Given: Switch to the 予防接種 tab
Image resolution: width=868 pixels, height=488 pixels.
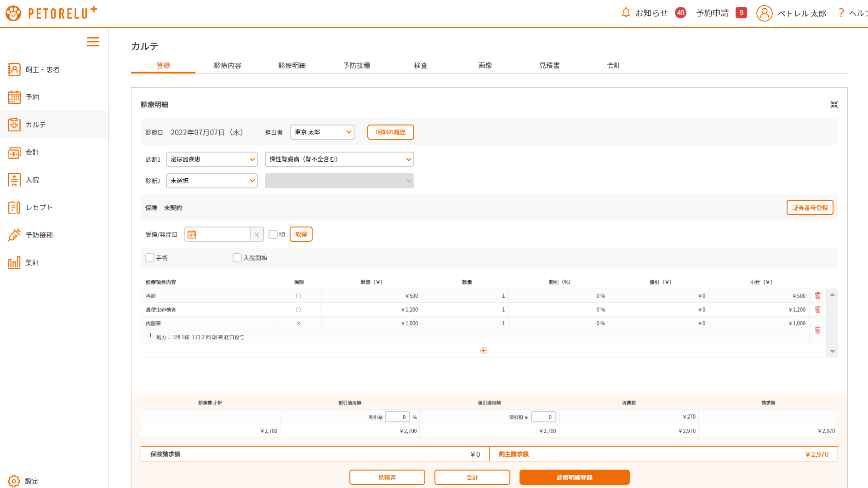Looking at the screenshot, I should click(x=356, y=65).
